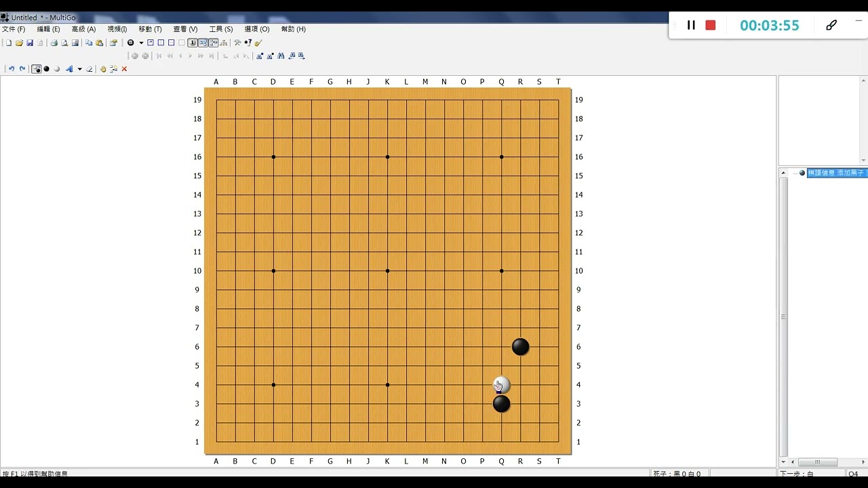This screenshot has height=488, width=868.
Task: Toggle move number display button
Action: tap(193, 43)
